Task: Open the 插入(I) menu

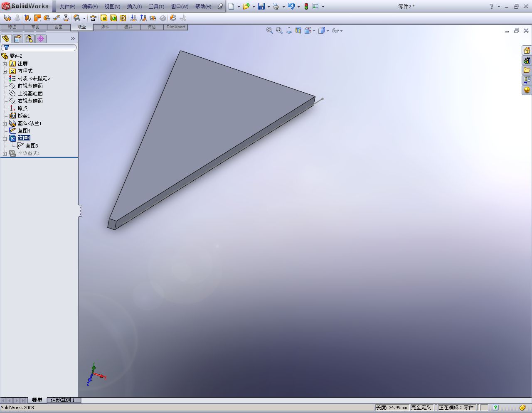Action: [x=134, y=7]
